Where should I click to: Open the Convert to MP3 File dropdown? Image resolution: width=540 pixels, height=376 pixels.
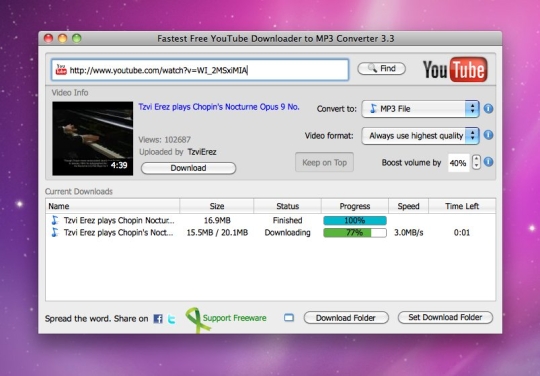click(420, 109)
